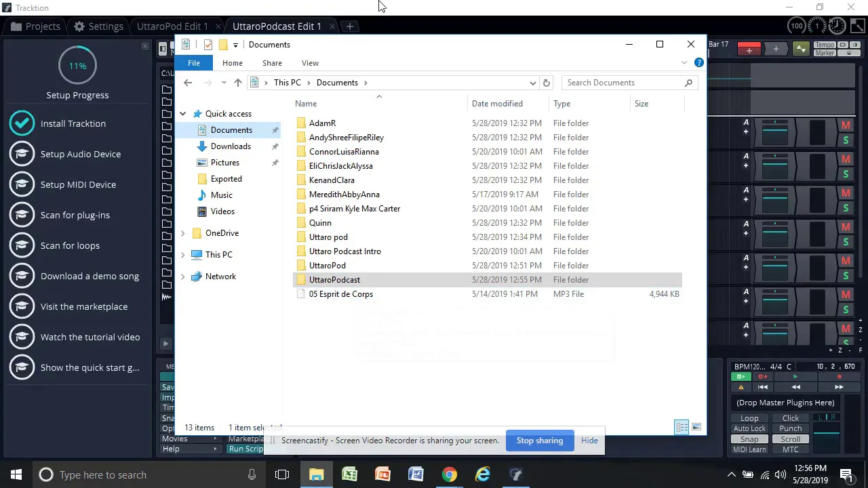Open the Customize Quick Access Toolbar dropdown
Image resolution: width=868 pixels, height=488 pixels.
[x=235, y=45]
